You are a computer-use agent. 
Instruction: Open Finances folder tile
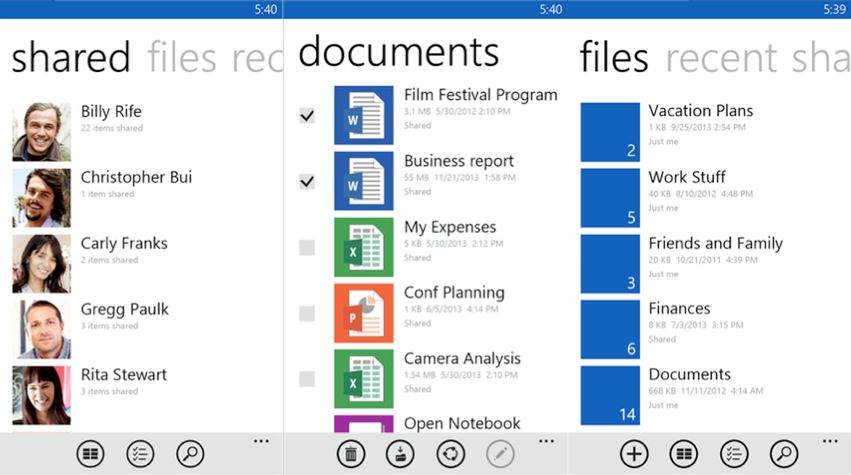(610, 330)
